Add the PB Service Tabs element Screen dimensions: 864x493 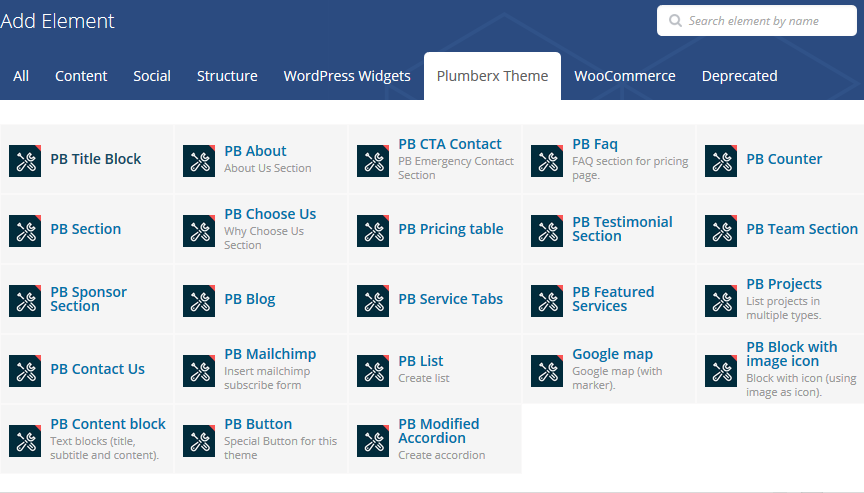[x=450, y=299]
